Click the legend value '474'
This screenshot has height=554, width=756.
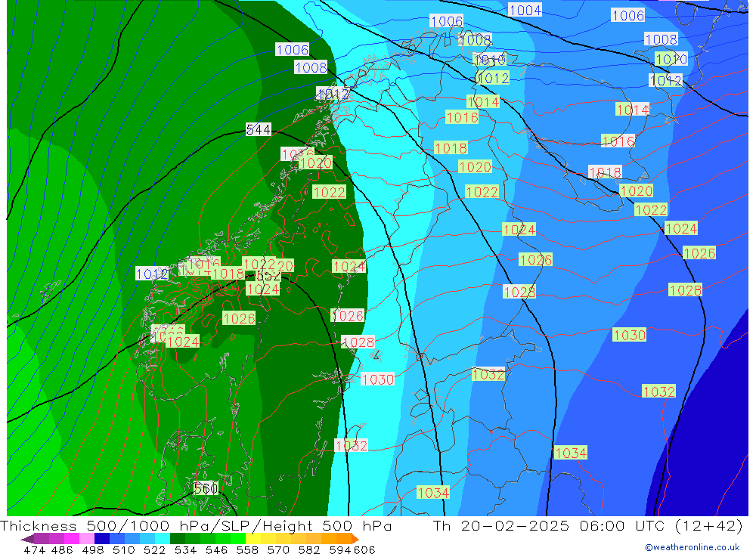[x=34, y=549]
